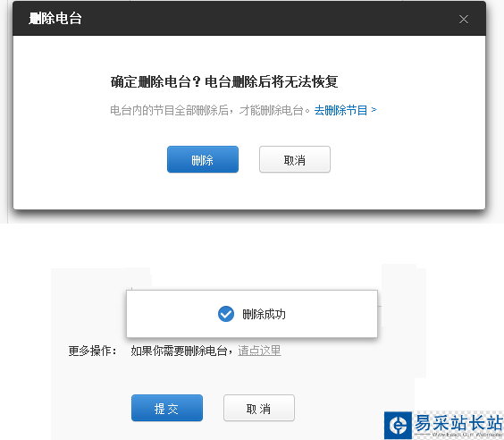Submit the form with the 提交 button
504x440 pixels.
[x=167, y=408]
